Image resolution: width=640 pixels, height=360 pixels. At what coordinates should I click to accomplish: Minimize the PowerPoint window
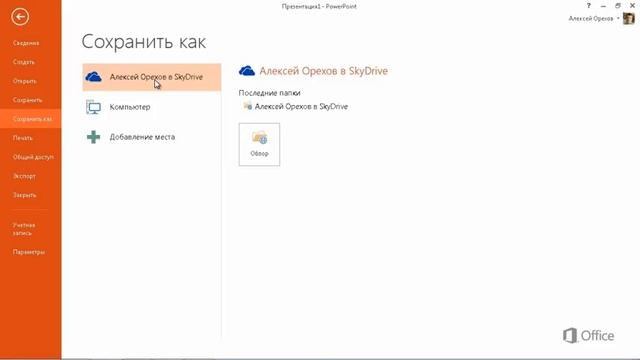coord(603,6)
